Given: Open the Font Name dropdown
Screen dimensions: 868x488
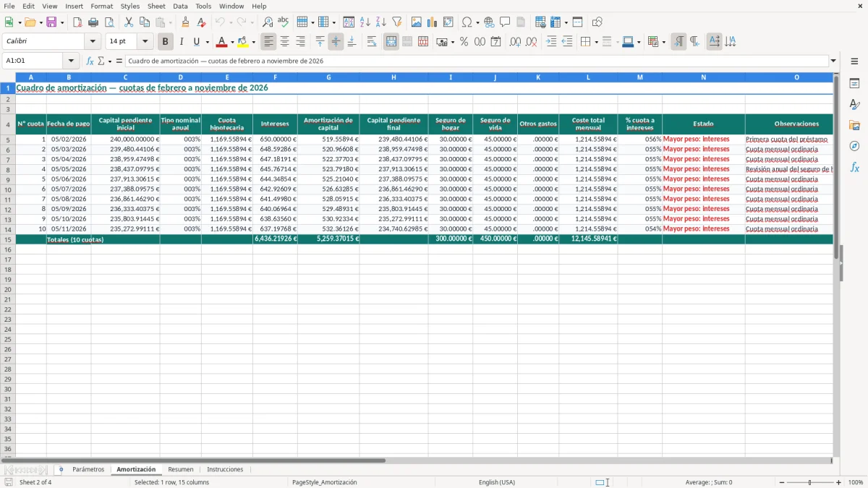Looking at the screenshot, I should [x=93, y=42].
